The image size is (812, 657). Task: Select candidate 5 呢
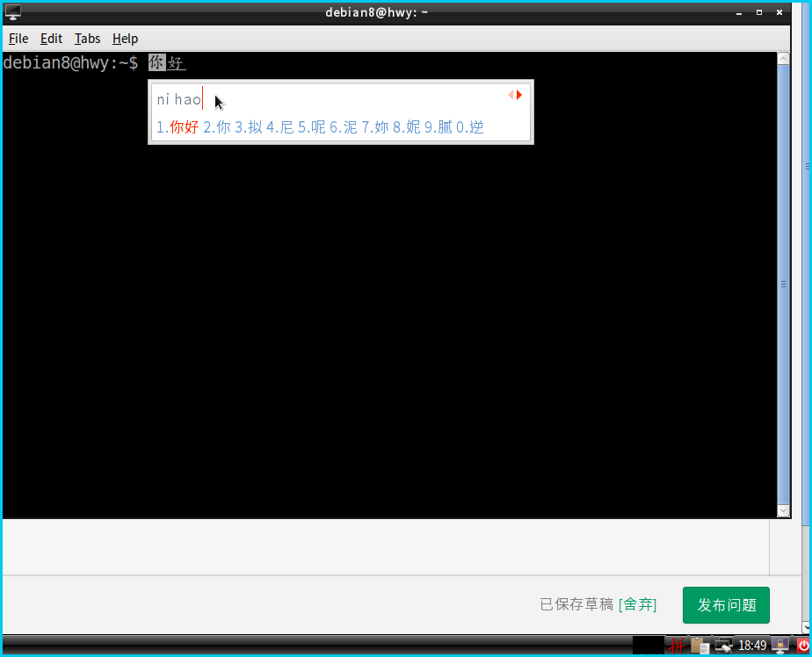312,126
